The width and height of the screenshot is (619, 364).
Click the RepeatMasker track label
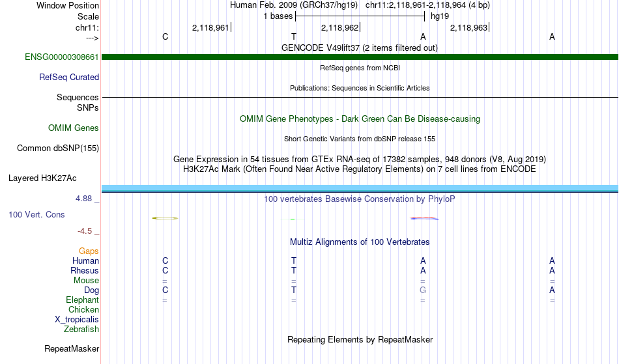click(x=72, y=348)
